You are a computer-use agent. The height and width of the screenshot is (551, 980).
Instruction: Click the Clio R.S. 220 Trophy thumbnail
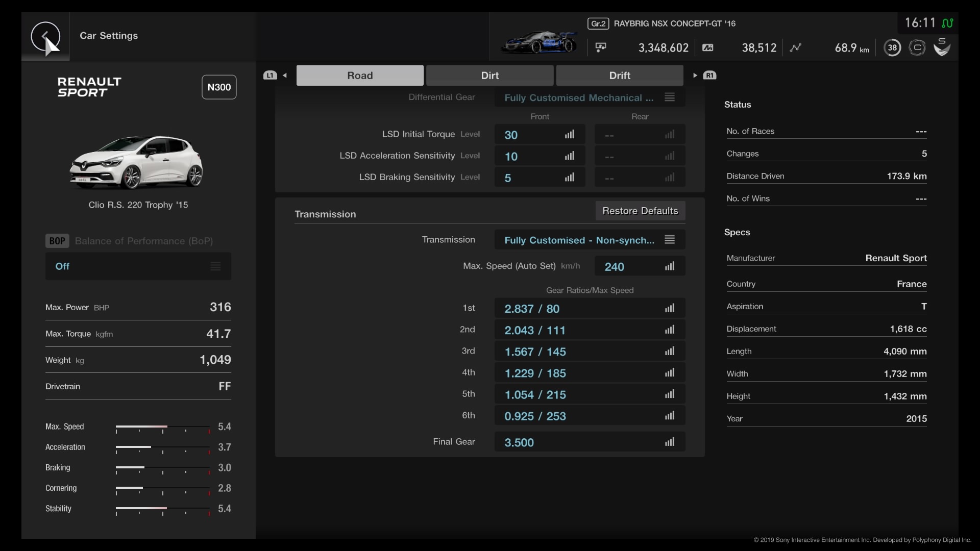coord(137,162)
